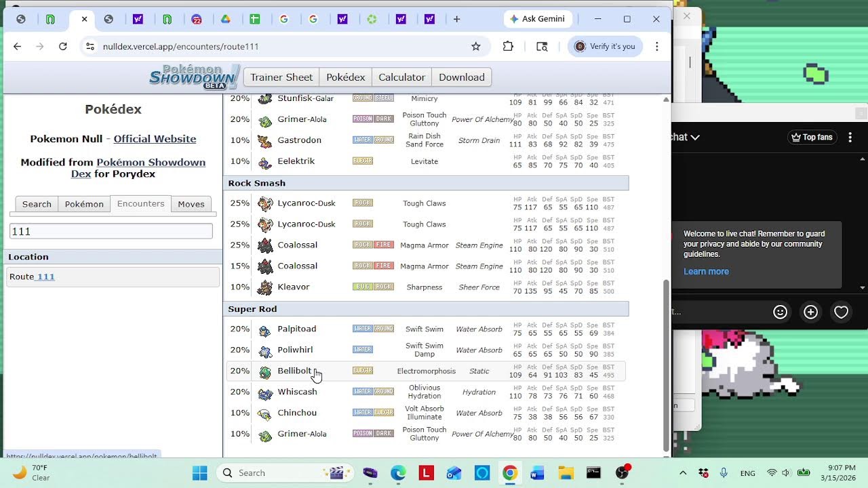Viewport: 868px width, 488px height.
Task: Open the Download menu item
Action: coord(462,77)
